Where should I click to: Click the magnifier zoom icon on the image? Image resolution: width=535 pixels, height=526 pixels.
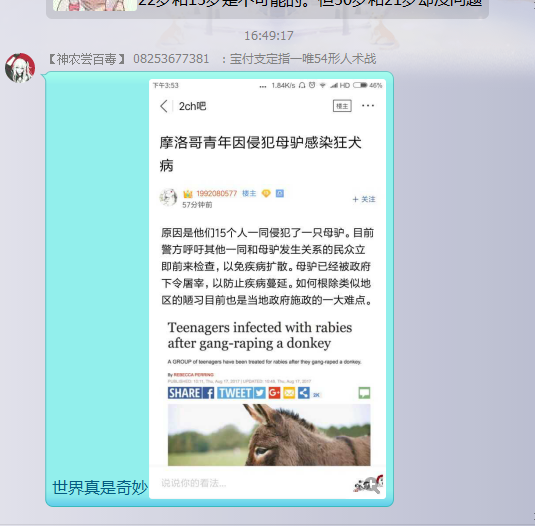(373, 485)
